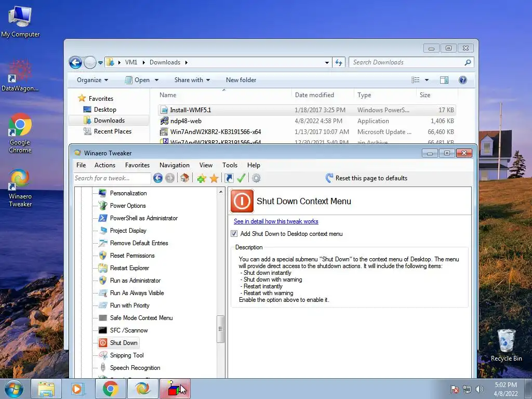The height and width of the screenshot is (399, 532).
Task: Click the Windows Explorer taskbar icon
Action: tap(46, 389)
